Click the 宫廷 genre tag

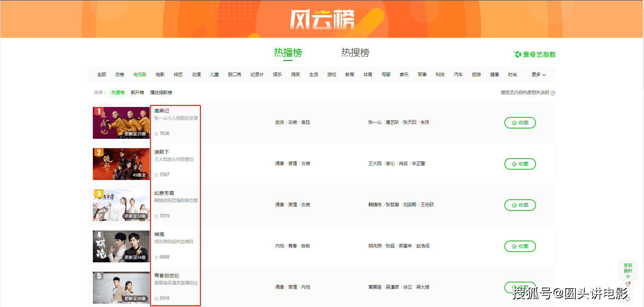[306, 122]
